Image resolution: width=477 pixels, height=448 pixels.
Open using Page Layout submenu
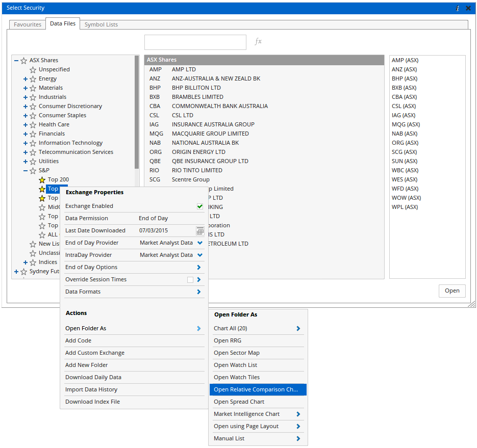[x=258, y=426]
